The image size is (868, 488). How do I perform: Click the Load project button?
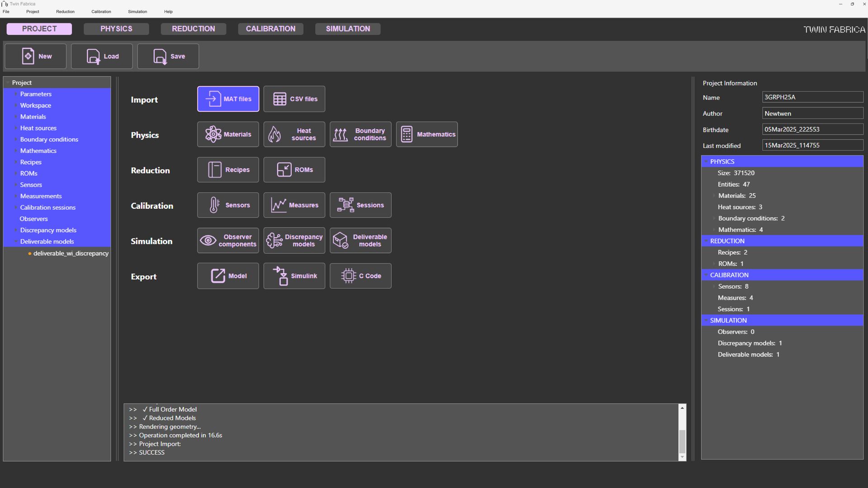coord(102,56)
